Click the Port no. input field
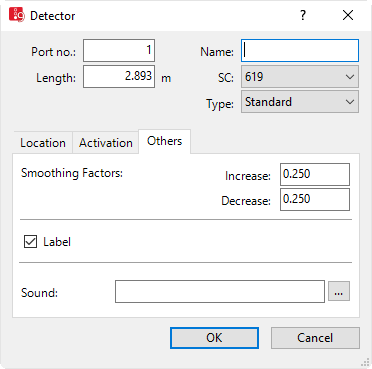The image size is (372, 369). pyautogui.click(x=119, y=51)
